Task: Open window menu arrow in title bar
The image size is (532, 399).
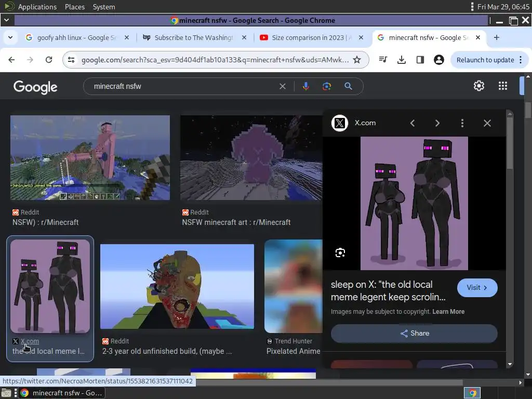Action: click(x=6, y=20)
